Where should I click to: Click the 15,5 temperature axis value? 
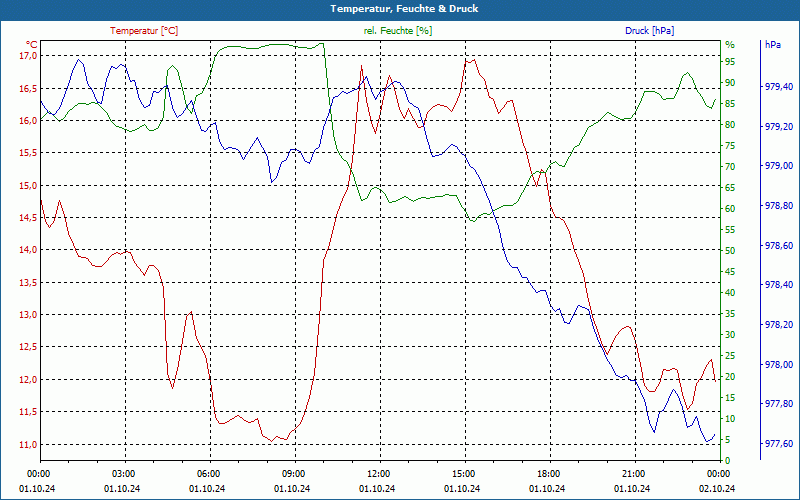pos(28,153)
